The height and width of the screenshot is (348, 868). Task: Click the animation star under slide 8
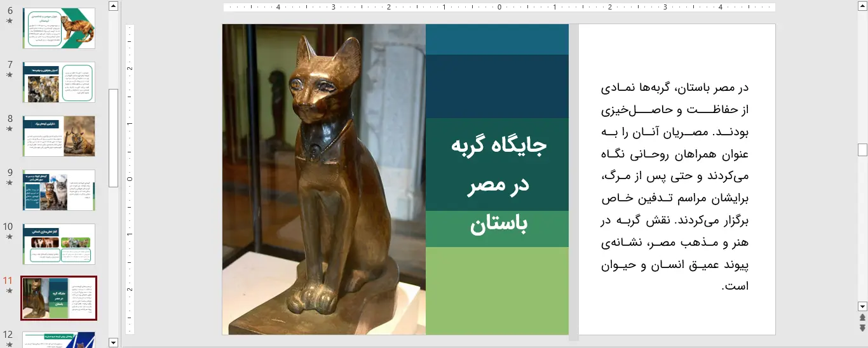coord(9,129)
